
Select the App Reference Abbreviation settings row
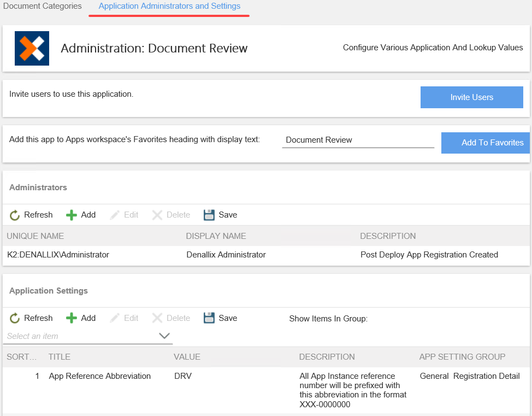(99, 376)
